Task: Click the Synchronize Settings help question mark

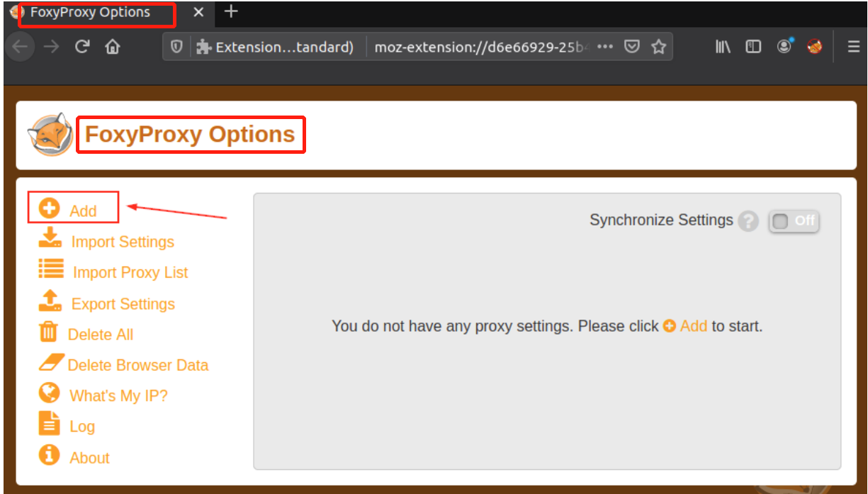Action: point(748,222)
